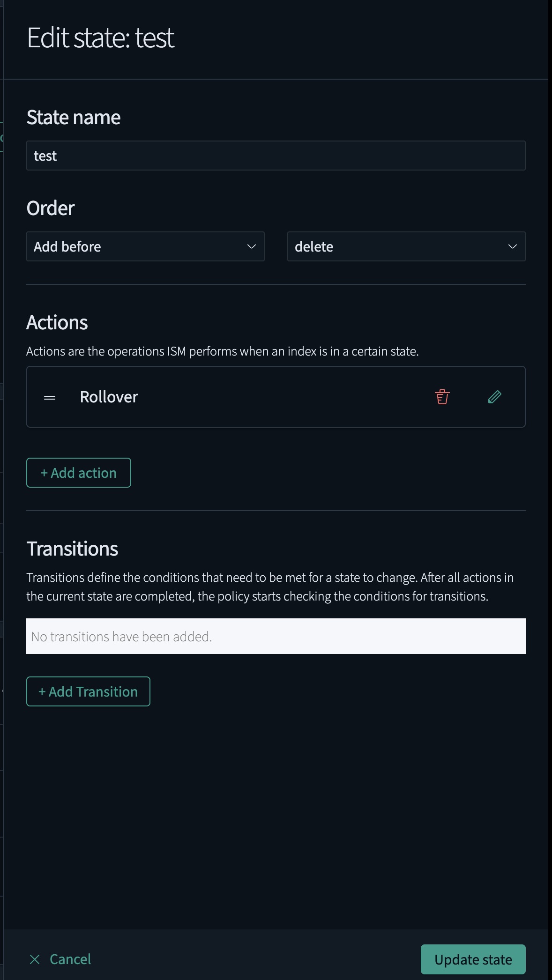Cancel editing the state

70,959
